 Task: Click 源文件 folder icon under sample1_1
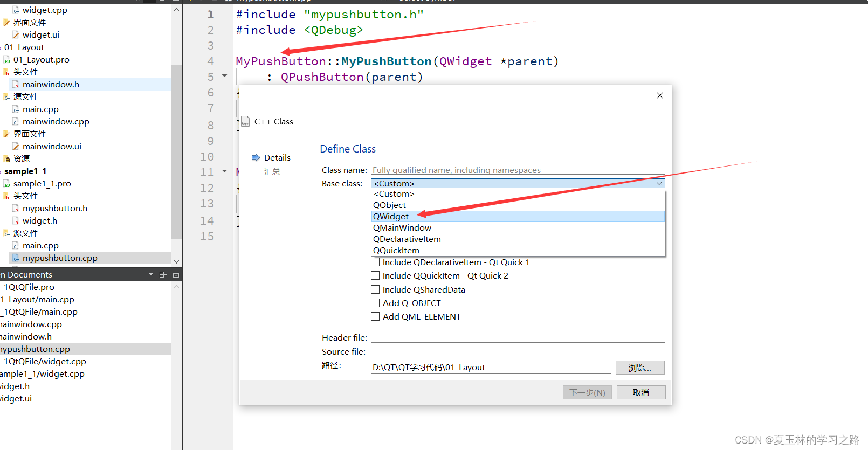(x=6, y=233)
